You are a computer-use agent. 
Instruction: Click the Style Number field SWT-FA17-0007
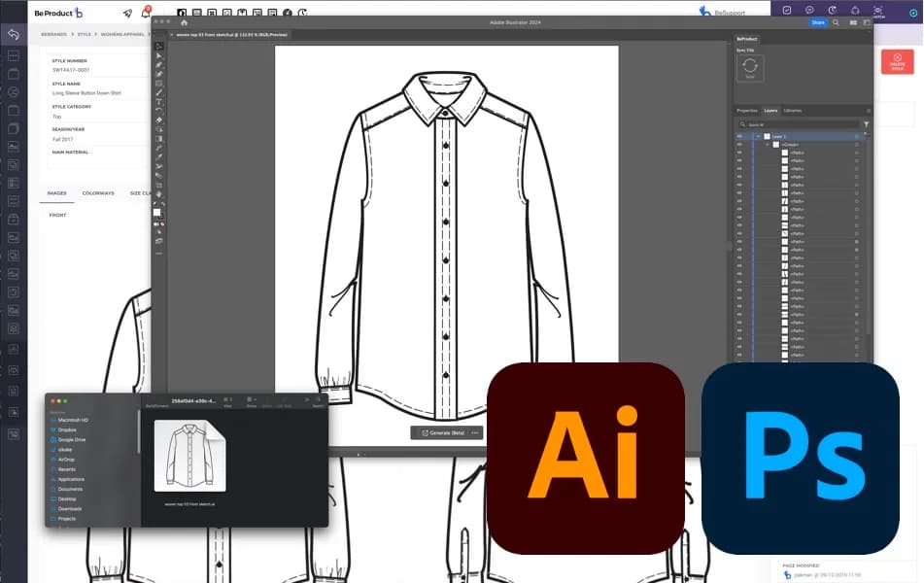pyautogui.click(x=98, y=70)
